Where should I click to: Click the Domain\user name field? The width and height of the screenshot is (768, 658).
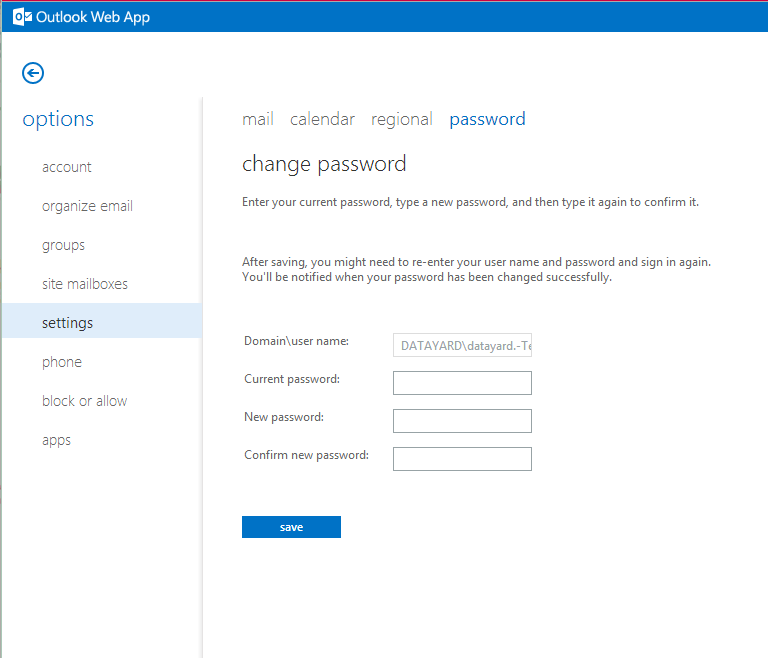click(462, 345)
